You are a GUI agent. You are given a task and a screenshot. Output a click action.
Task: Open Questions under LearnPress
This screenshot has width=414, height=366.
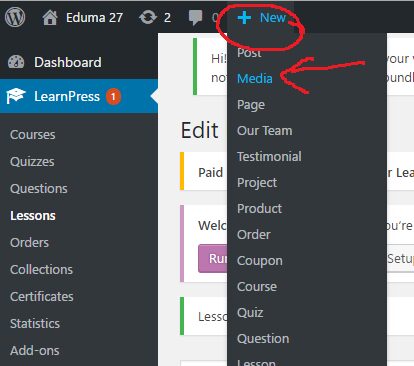39,189
